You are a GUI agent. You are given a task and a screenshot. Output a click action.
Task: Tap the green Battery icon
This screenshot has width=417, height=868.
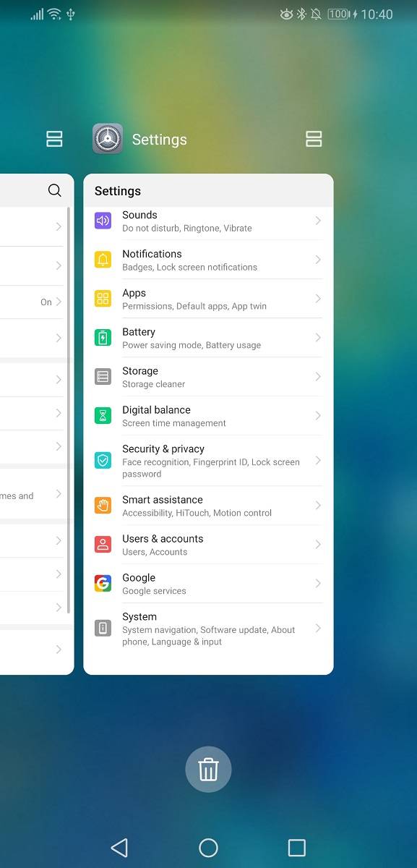(103, 338)
